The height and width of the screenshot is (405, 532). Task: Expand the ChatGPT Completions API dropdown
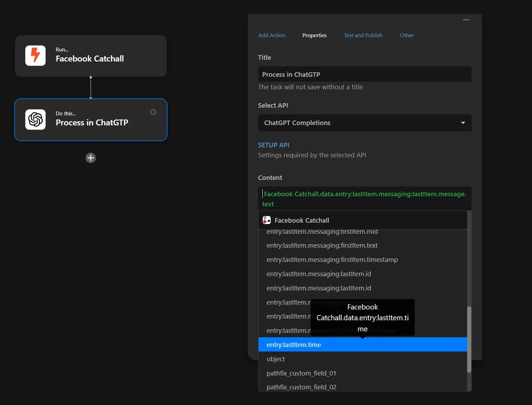coord(364,123)
